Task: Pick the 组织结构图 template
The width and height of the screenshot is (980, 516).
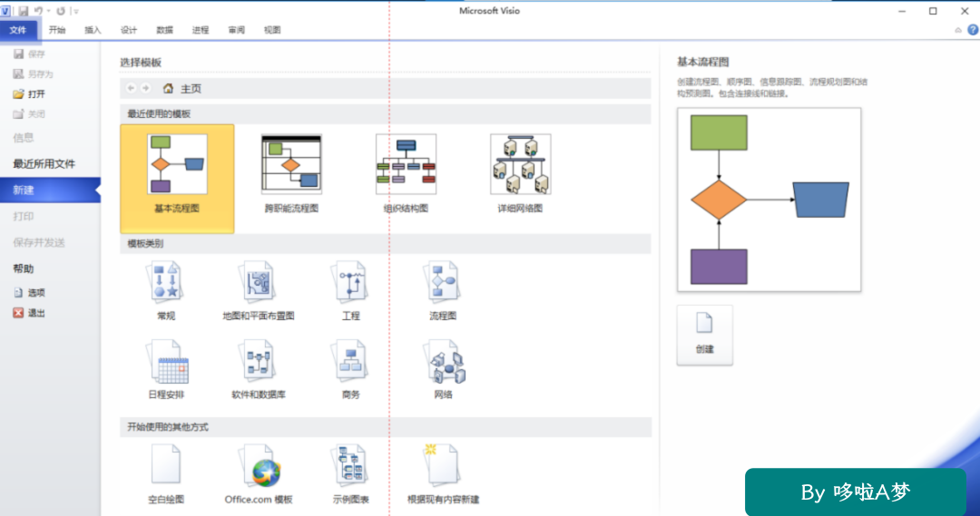Action: tap(406, 174)
